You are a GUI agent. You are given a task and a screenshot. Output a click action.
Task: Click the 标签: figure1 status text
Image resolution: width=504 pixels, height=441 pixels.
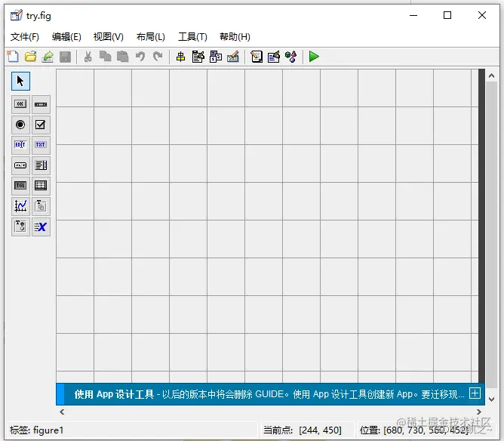[x=37, y=430]
